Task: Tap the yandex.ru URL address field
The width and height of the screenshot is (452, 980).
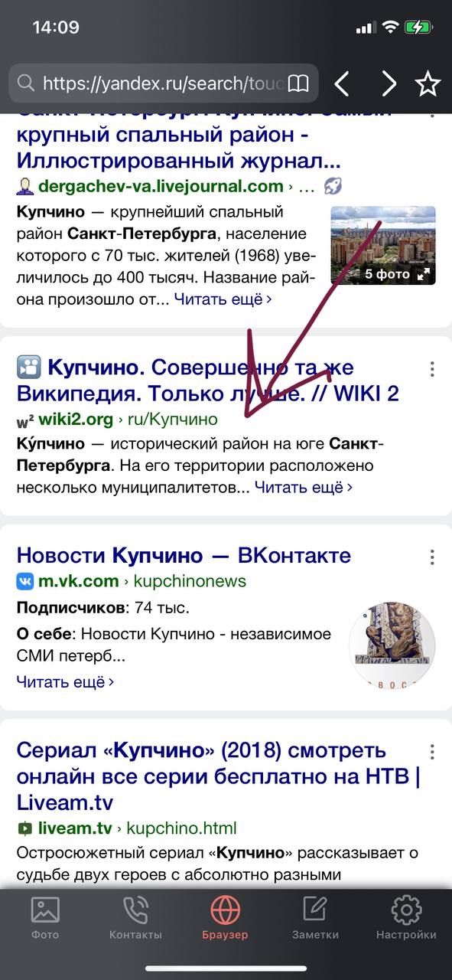Action: click(164, 83)
